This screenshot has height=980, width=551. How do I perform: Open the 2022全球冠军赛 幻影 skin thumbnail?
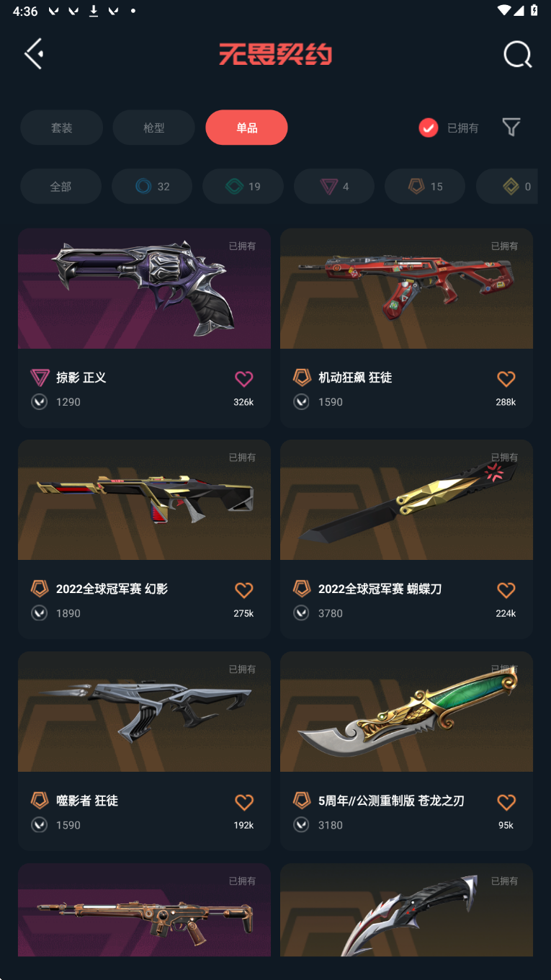coord(144,500)
